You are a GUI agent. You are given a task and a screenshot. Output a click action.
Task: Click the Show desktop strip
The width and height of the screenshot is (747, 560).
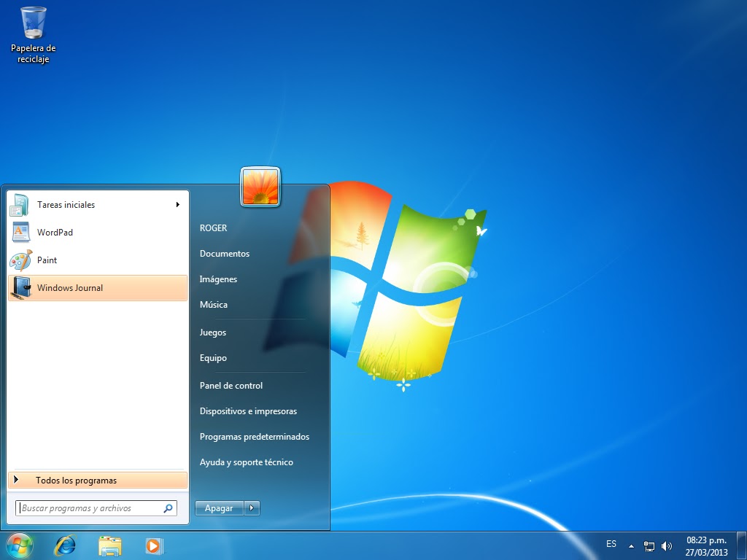point(742,546)
